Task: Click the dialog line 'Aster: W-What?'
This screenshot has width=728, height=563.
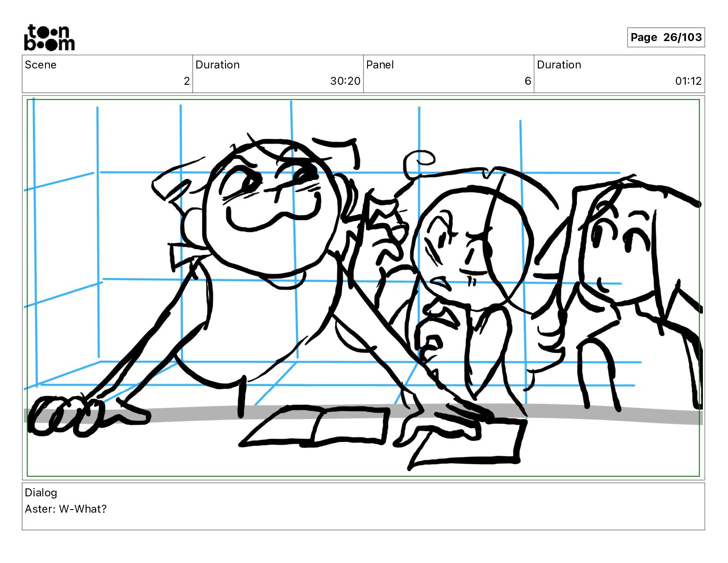Action: (x=66, y=509)
